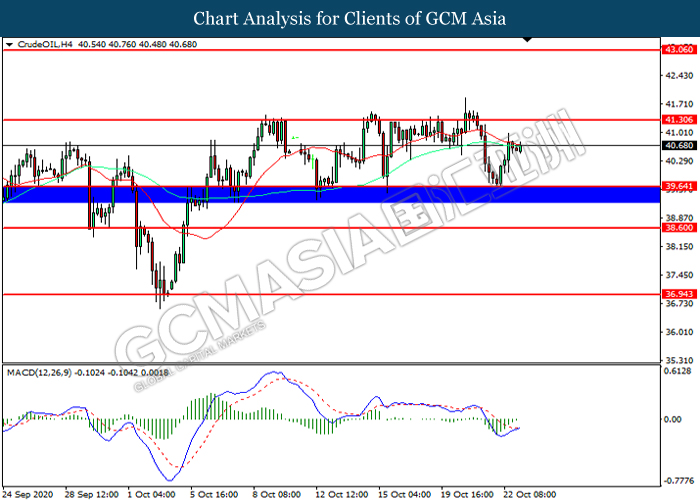Click the MACD values -0.1024 -0.1042 0.0018
700x500 pixels.
click(121, 373)
